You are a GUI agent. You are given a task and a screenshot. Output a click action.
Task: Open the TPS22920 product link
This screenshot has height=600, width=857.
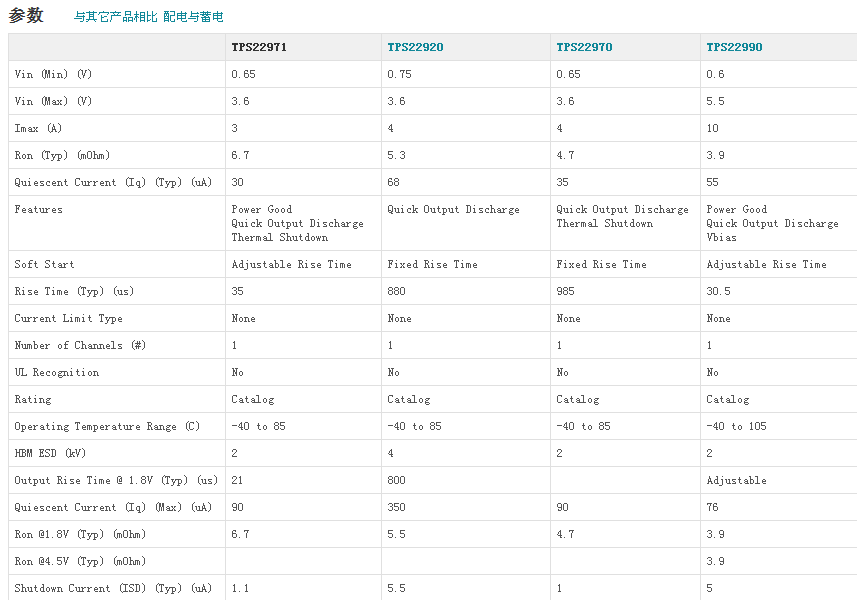point(415,47)
